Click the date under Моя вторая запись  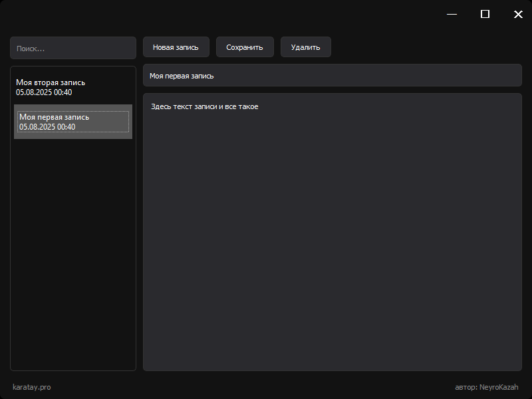point(44,92)
